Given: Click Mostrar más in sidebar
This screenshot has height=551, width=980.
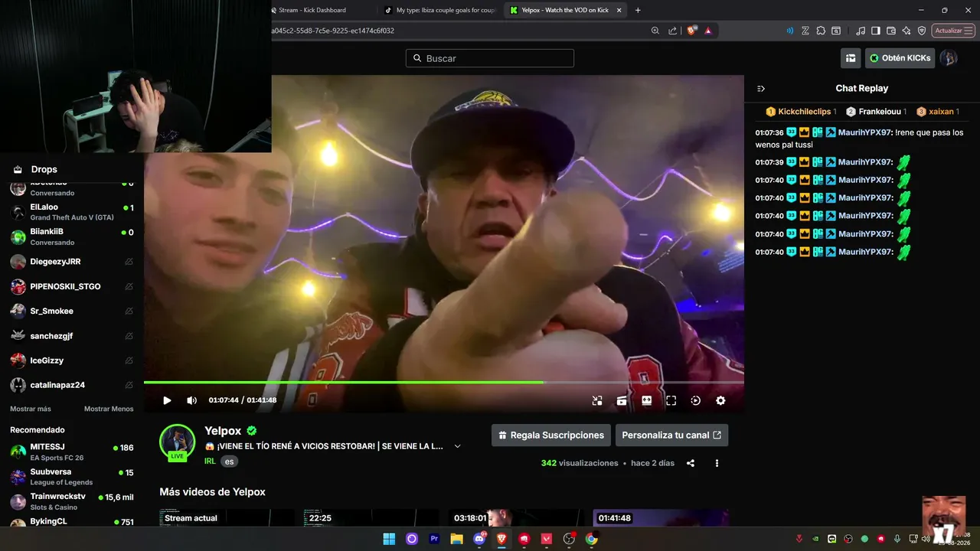Looking at the screenshot, I should coord(31,409).
